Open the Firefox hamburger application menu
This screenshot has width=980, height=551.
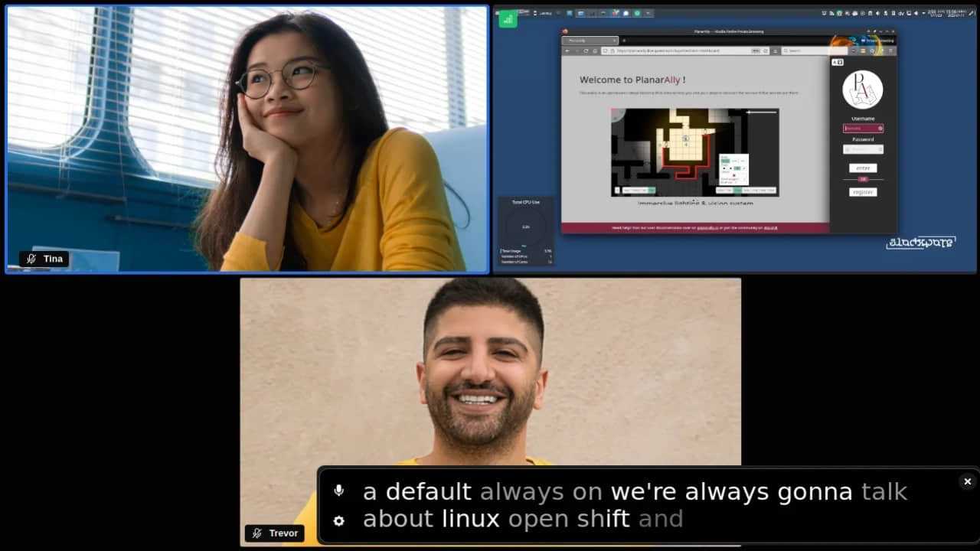(890, 51)
